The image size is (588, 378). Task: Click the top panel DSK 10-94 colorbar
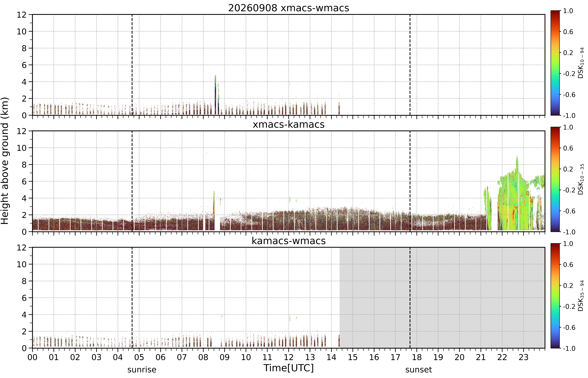pyautogui.click(x=555, y=63)
